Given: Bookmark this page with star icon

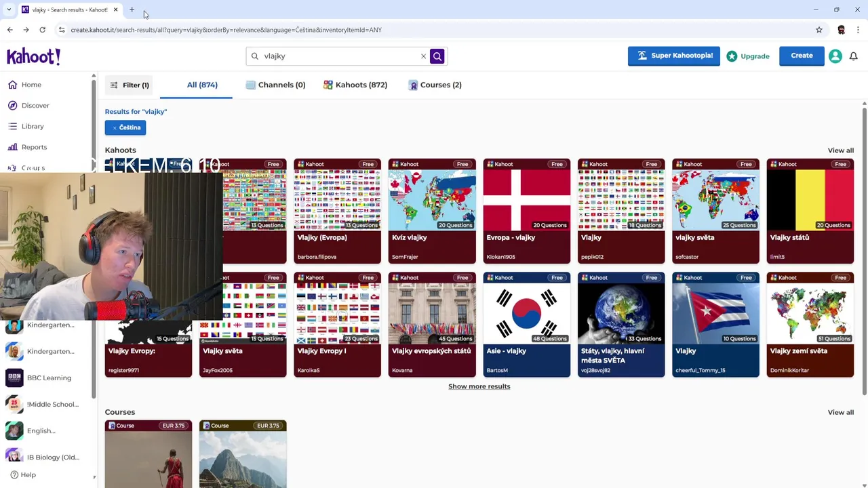Looking at the screenshot, I should (819, 30).
